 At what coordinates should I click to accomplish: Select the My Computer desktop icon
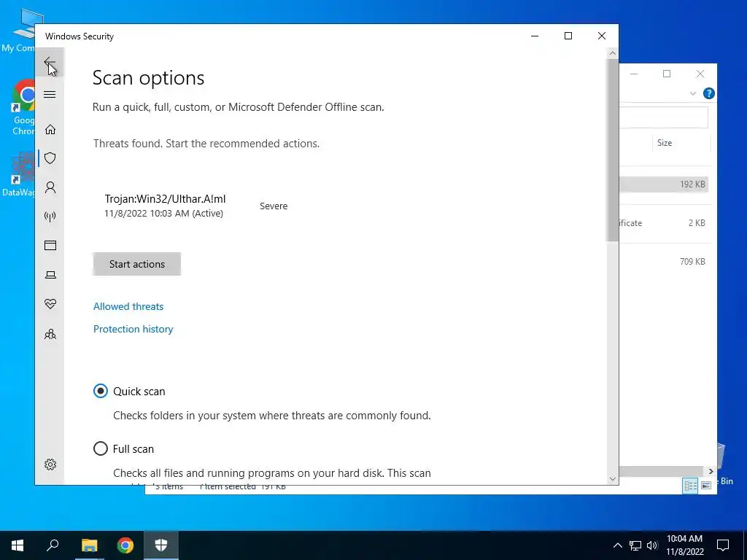(x=18, y=30)
